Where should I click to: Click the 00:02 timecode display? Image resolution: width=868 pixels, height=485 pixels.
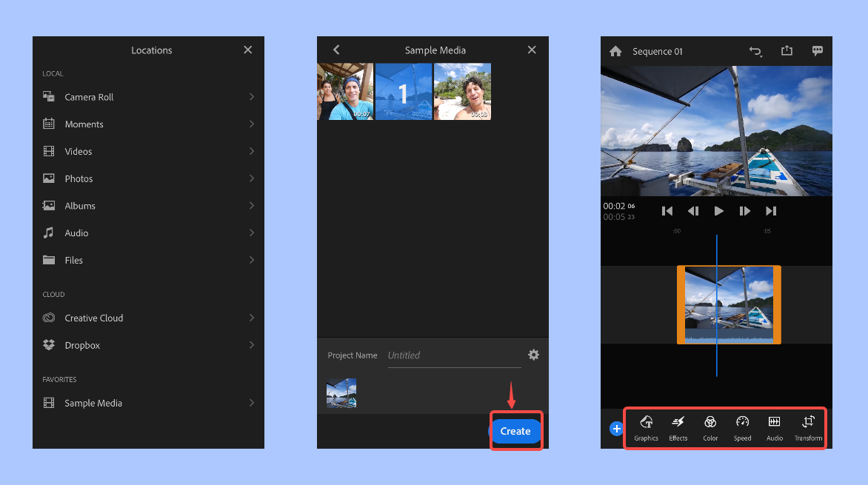pos(619,206)
